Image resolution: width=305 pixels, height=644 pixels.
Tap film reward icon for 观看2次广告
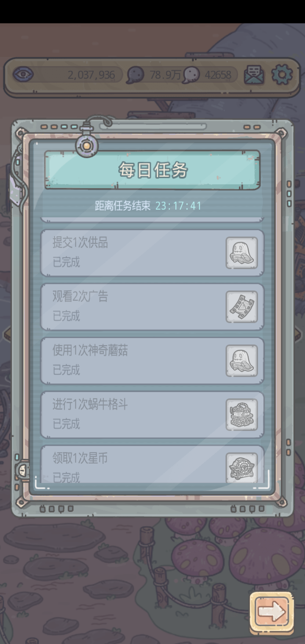[x=241, y=307]
